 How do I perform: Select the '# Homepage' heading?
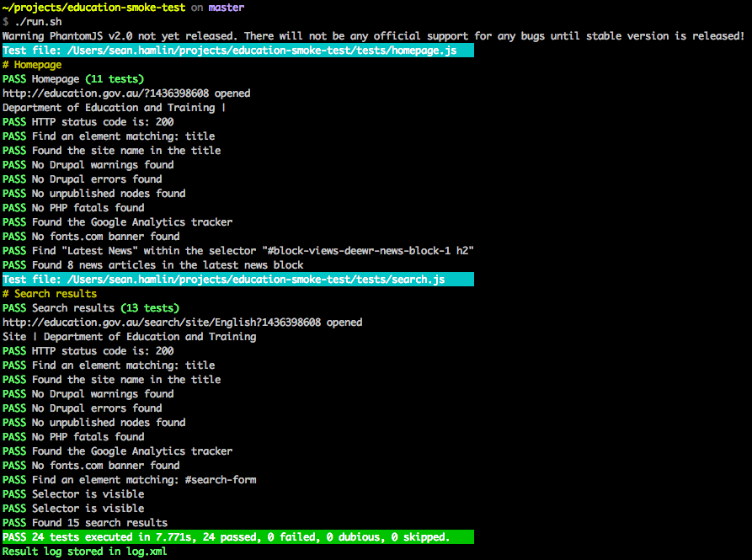point(32,65)
